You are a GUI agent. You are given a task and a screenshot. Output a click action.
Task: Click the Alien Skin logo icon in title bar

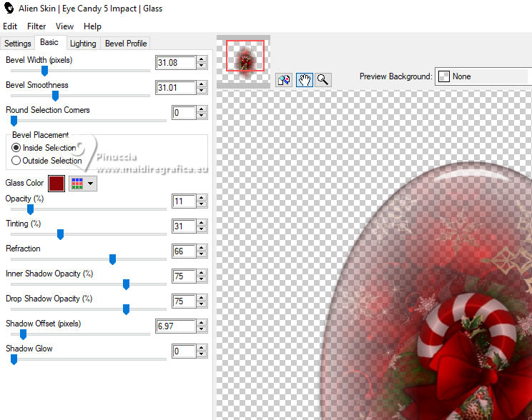tap(9, 8)
